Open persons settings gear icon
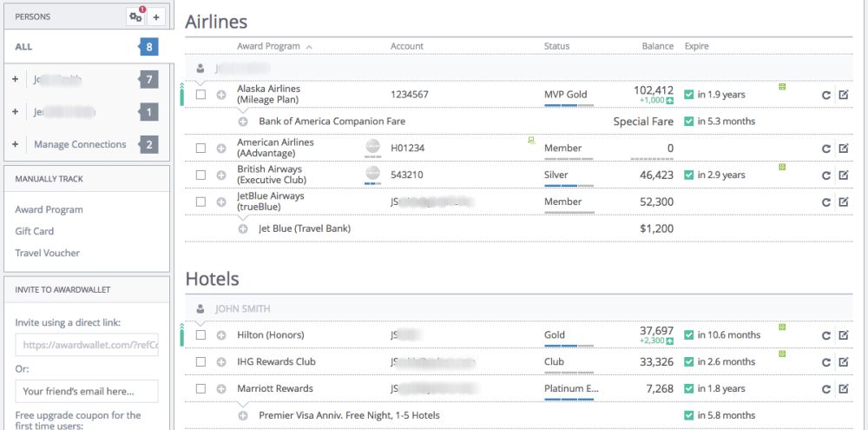 pos(135,17)
